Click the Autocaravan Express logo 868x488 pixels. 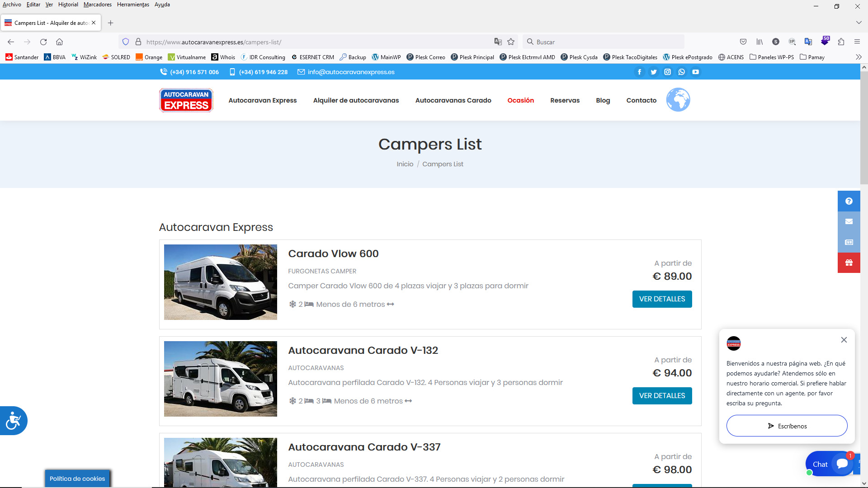coord(186,100)
